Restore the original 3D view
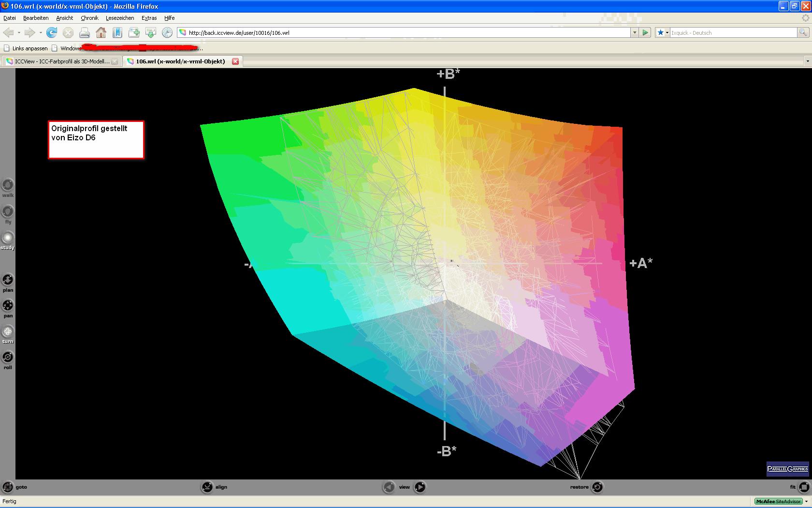The width and height of the screenshot is (812, 508). pyautogui.click(x=597, y=487)
